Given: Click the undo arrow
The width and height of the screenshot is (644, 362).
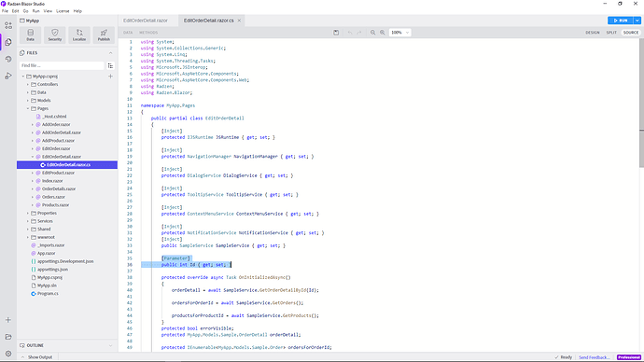Looking at the screenshot, I should click(x=350, y=33).
